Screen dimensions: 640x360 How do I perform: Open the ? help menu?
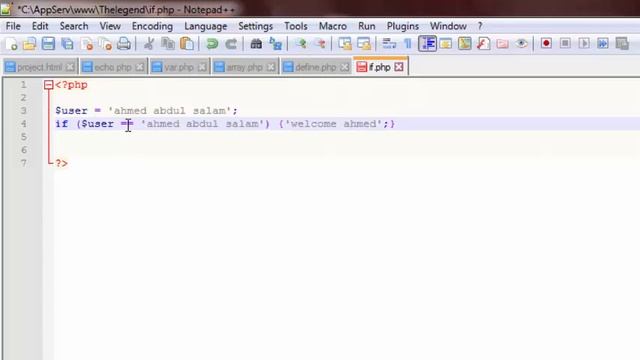pyautogui.click(x=480, y=26)
